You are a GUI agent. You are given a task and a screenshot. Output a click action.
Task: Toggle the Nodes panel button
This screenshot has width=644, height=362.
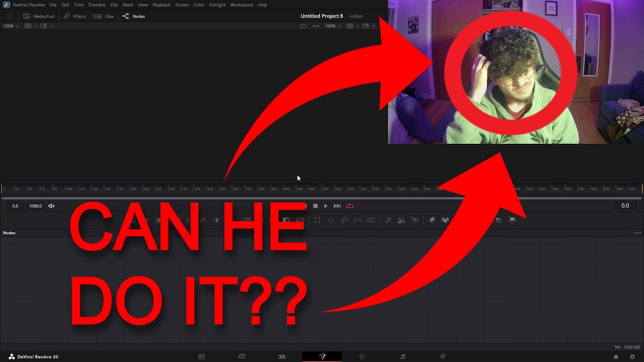tap(133, 16)
